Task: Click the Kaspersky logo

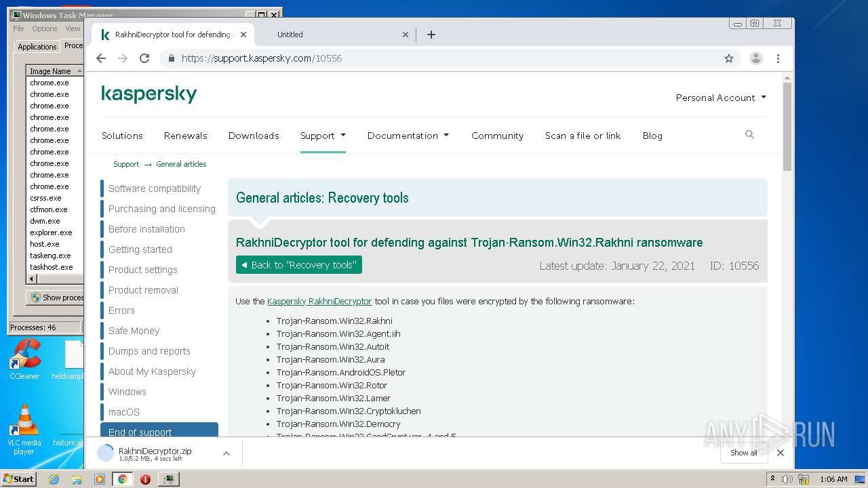Action: click(149, 94)
